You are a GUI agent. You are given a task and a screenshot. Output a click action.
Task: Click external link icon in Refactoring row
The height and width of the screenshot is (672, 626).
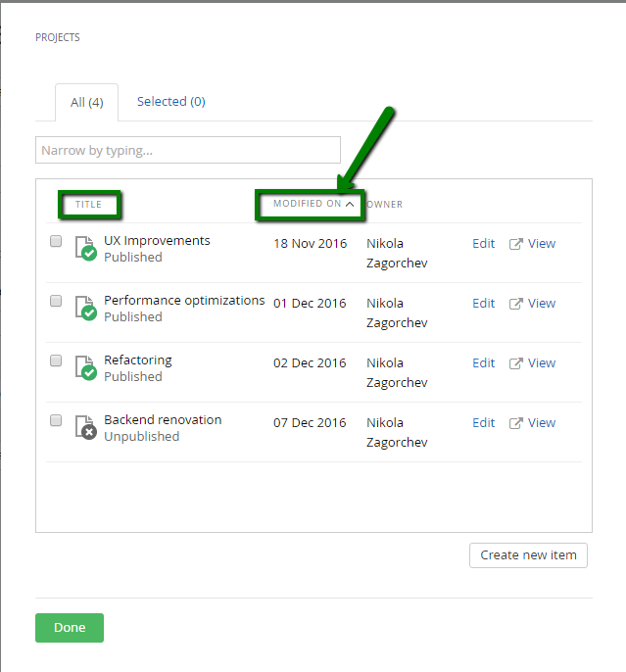516,363
